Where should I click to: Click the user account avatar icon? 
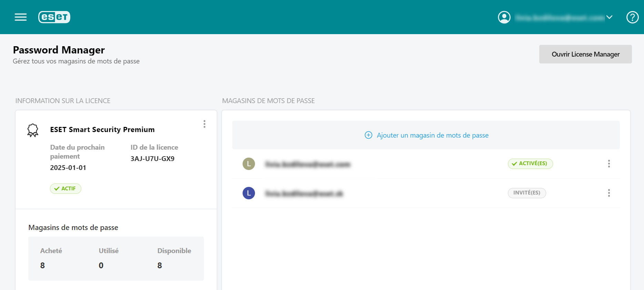504,17
